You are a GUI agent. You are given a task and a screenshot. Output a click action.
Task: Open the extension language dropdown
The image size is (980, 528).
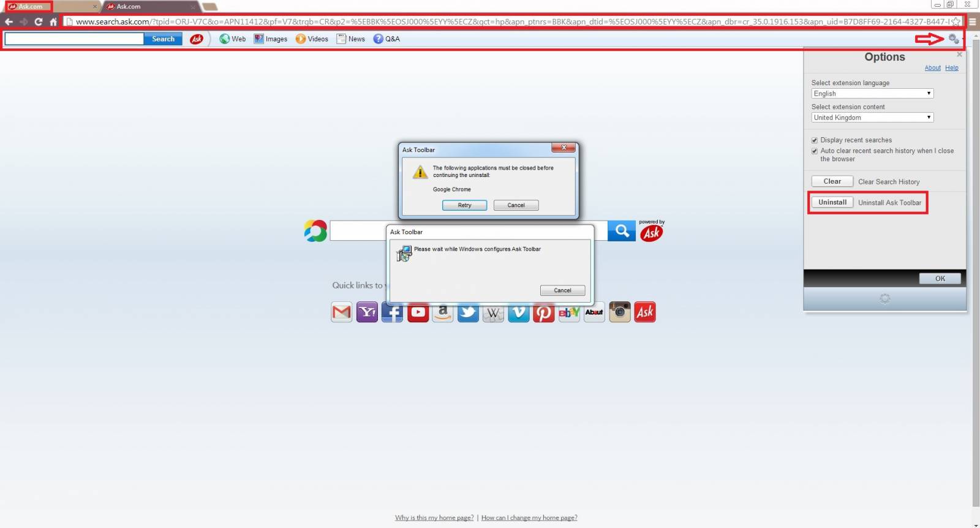pyautogui.click(x=872, y=94)
